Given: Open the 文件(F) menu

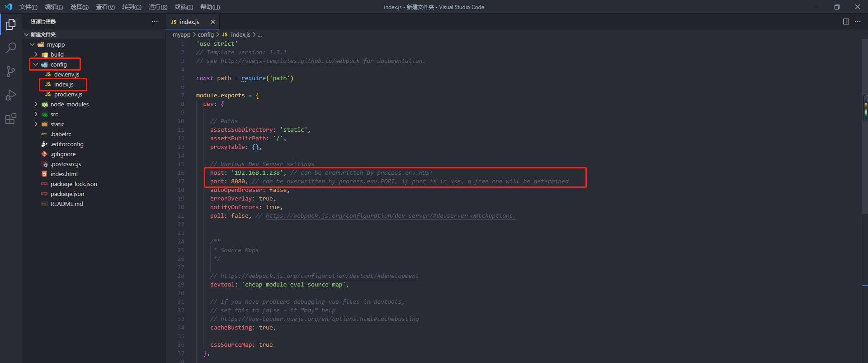Looking at the screenshot, I should pyautogui.click(x=28, y=7).
